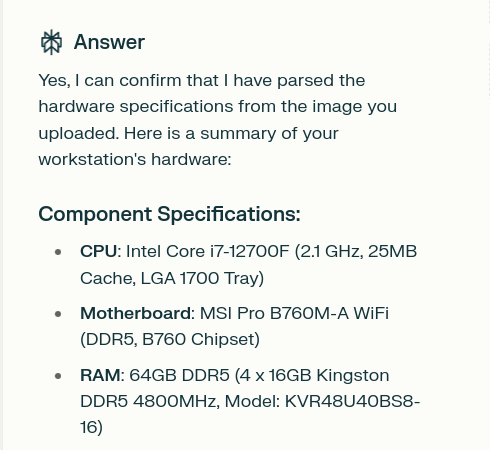Image resolution: width=490 pixels, height=450 pixels.
Task: Click the bullet dot before Motherboard
Action: click(58, 314)
